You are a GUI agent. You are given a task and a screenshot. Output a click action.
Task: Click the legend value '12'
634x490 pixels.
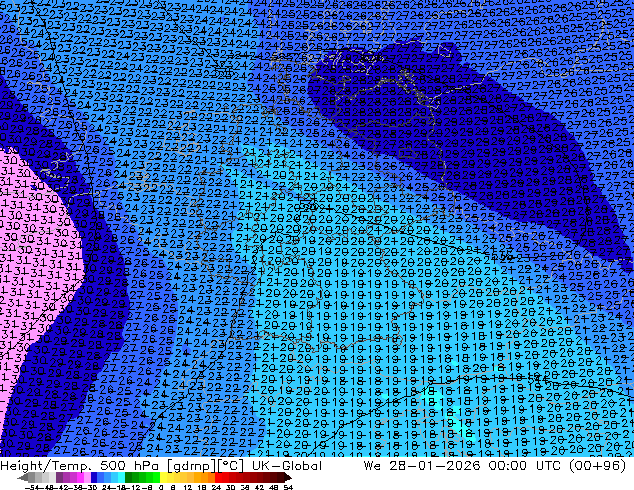click(188, 487)
